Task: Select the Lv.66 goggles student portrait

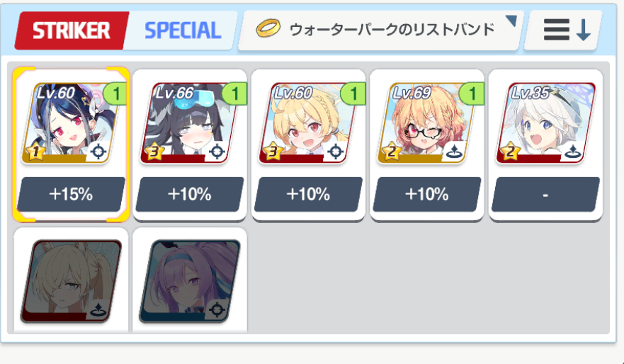Action: click(191, 123)
